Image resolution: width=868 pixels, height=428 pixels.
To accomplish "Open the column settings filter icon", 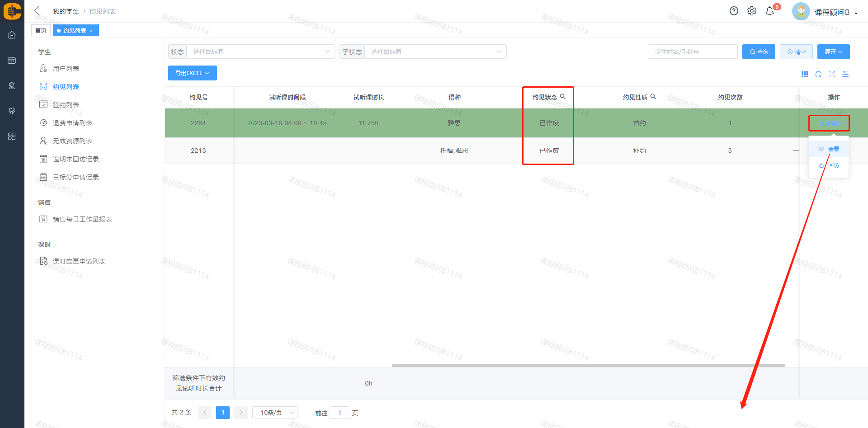I will click(845, 75).
